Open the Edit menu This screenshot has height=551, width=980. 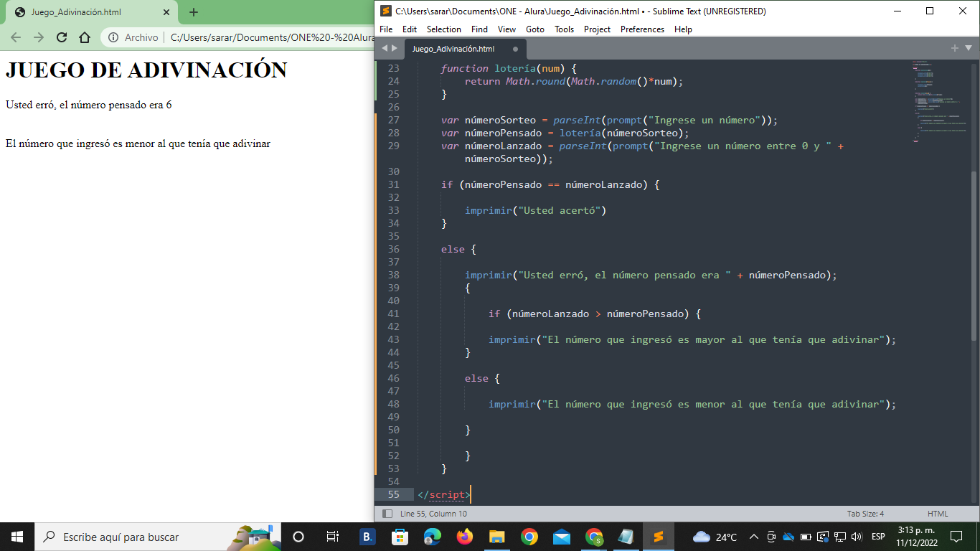pos(410,29)
